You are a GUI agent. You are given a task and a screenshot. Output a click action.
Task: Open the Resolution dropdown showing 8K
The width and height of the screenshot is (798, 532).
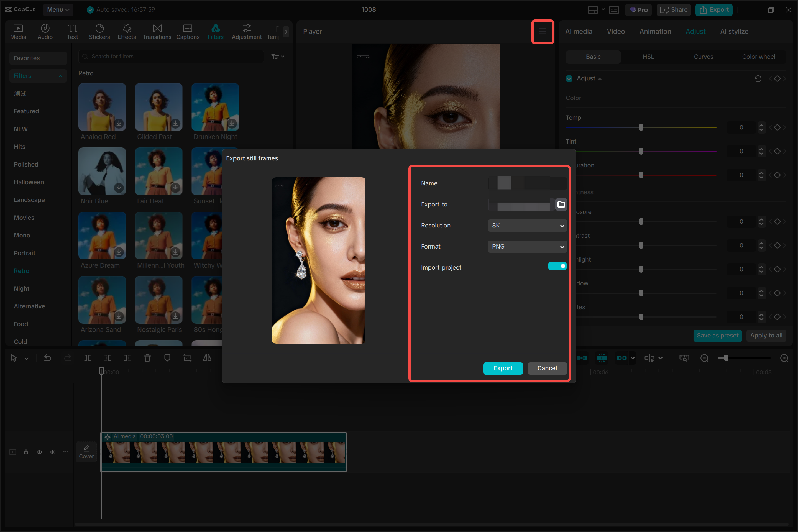coord(527,225)
